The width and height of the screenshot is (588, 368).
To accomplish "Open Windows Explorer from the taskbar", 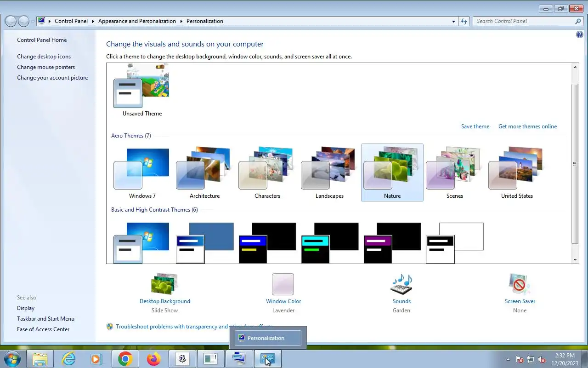I will (40, 359).
